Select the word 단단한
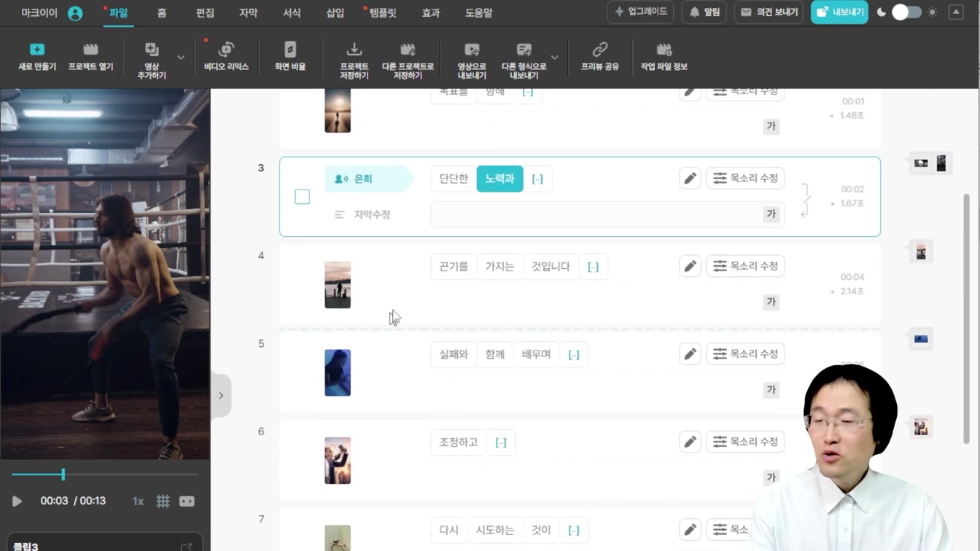This screenshot has height=551, width=980. [454, 179]
